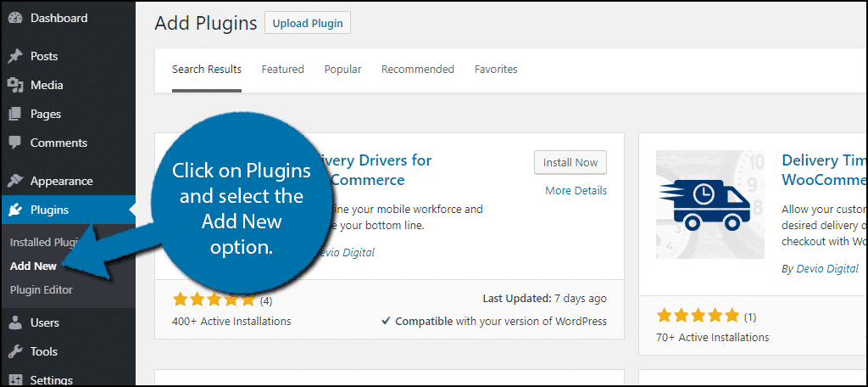Click the Comments bubble icon

tap(15, 143)
